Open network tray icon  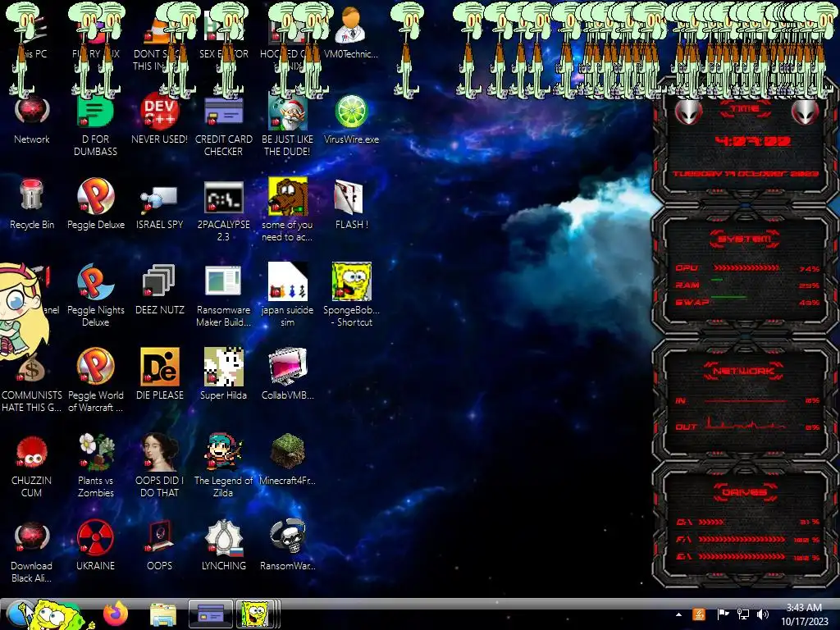pyautogui.click(x=743, y=614)
